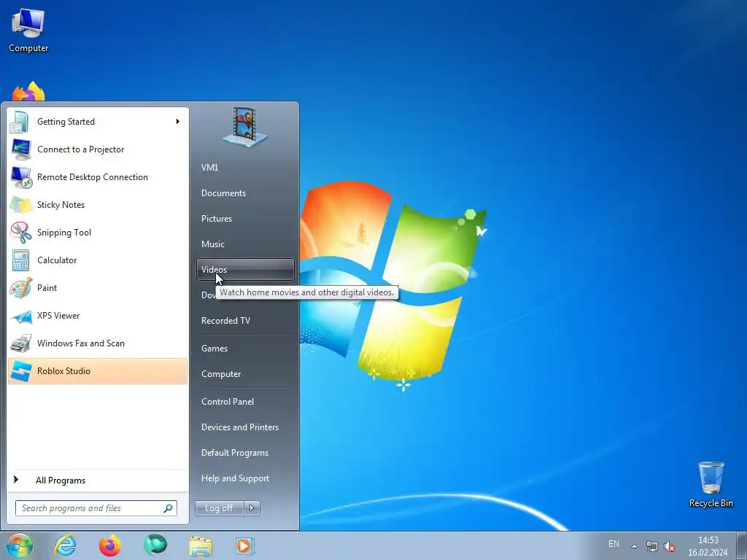Image resolution: width=747 pixels, height=560 pixels.
Task: Expand All Programs list
Action: click(98, 481)
